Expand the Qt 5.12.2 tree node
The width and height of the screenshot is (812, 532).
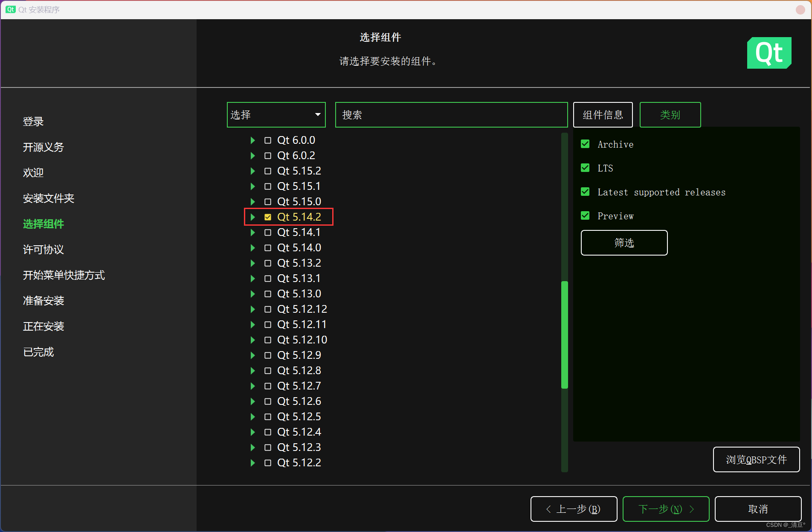click(x=252, y=463)
